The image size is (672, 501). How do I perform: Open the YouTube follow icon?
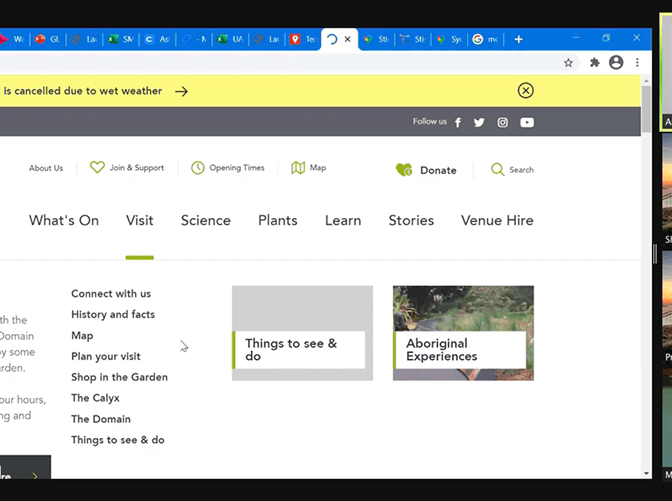[527, 123]
